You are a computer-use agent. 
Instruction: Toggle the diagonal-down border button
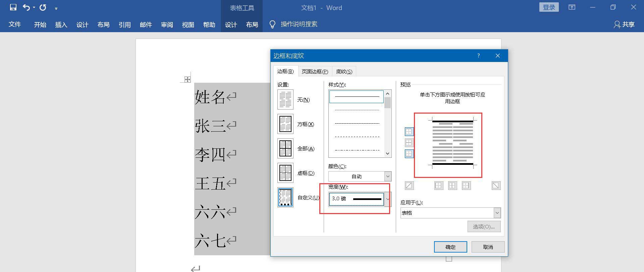(496, 186)
